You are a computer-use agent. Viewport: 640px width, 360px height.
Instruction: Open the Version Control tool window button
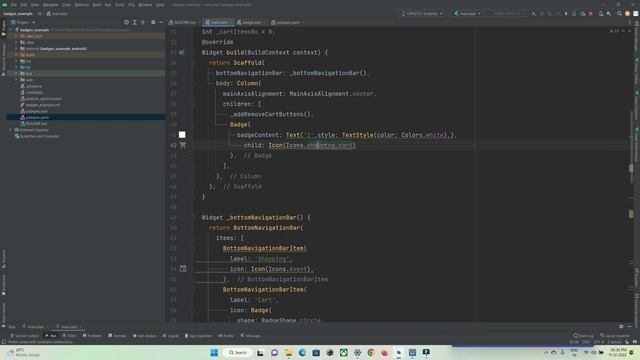click(24, 336)
